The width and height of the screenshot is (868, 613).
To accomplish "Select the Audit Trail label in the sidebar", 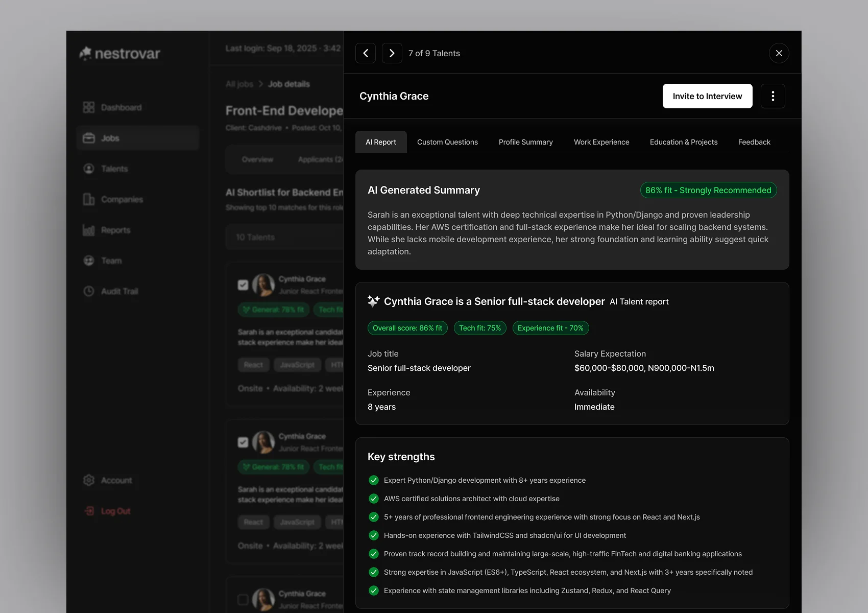I will click(119, 291).
